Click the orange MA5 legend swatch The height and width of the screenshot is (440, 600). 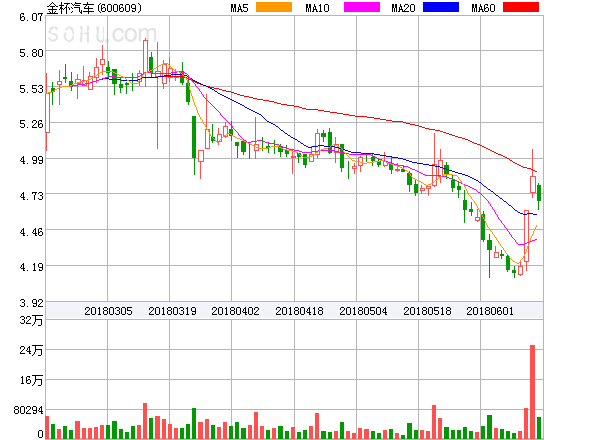[274, 7]
